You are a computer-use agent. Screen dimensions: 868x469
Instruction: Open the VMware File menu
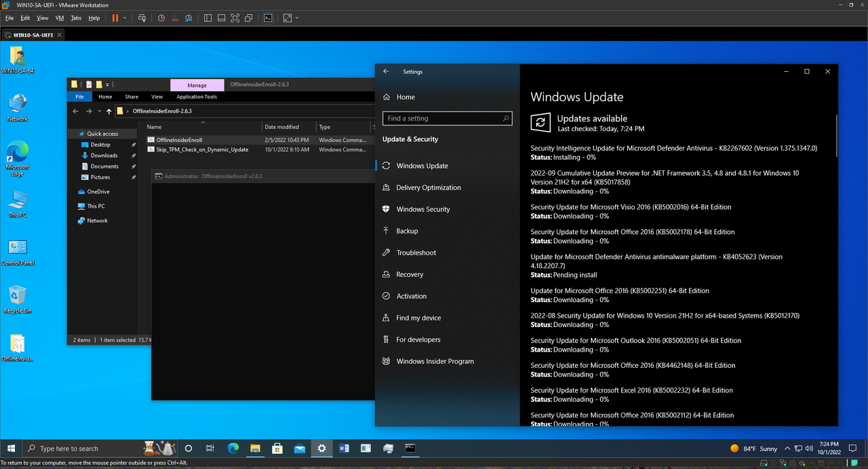tap(9, 18)
